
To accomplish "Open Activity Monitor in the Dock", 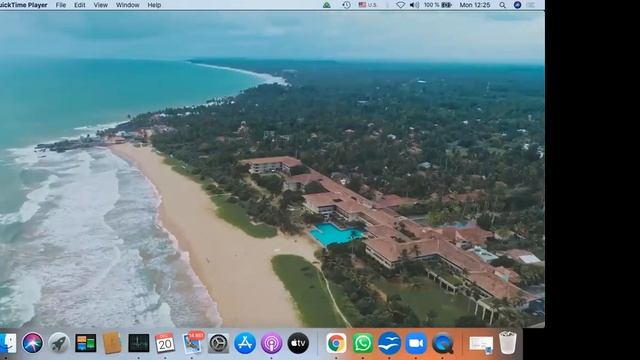I will (x=139, y=343).
